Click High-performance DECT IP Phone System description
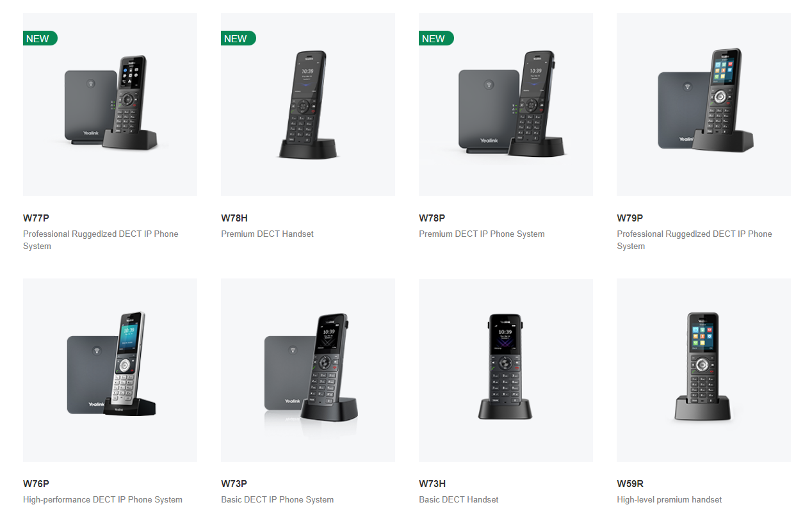812x523 pixels. (102, 499)
